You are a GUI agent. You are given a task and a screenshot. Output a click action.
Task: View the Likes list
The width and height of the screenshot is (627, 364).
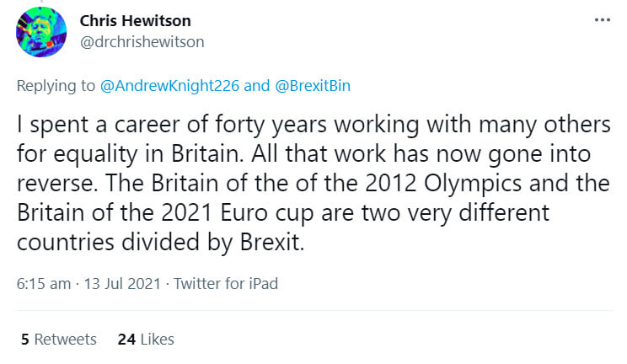coord(146,340)
